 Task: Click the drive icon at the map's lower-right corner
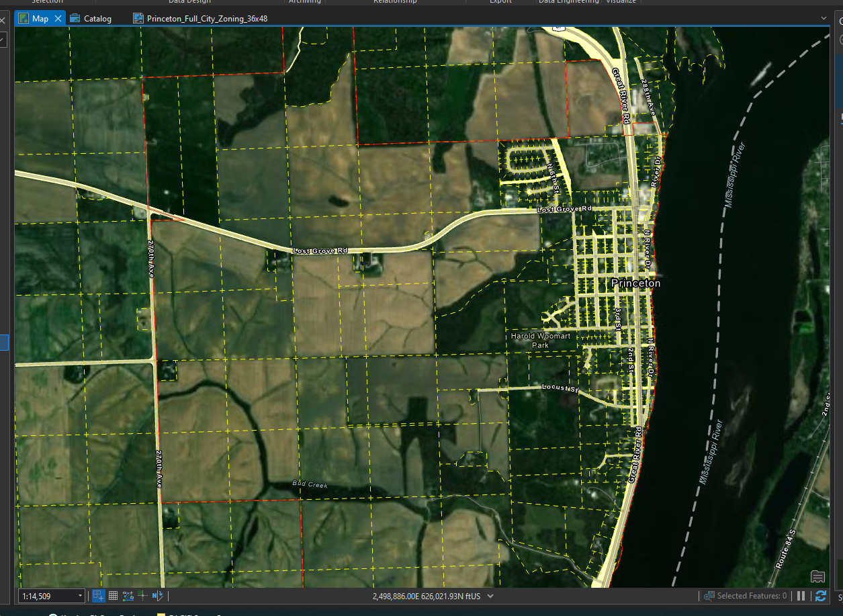(817, 576)
